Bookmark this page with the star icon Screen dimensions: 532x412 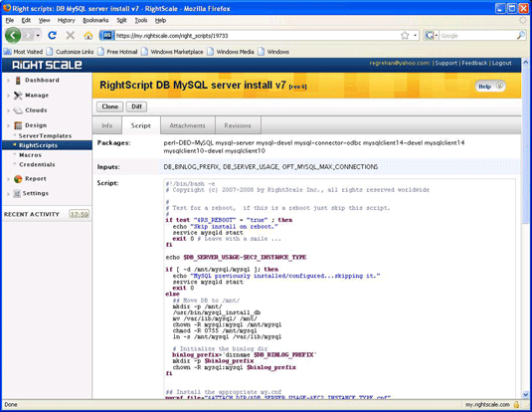click(405, 35)
